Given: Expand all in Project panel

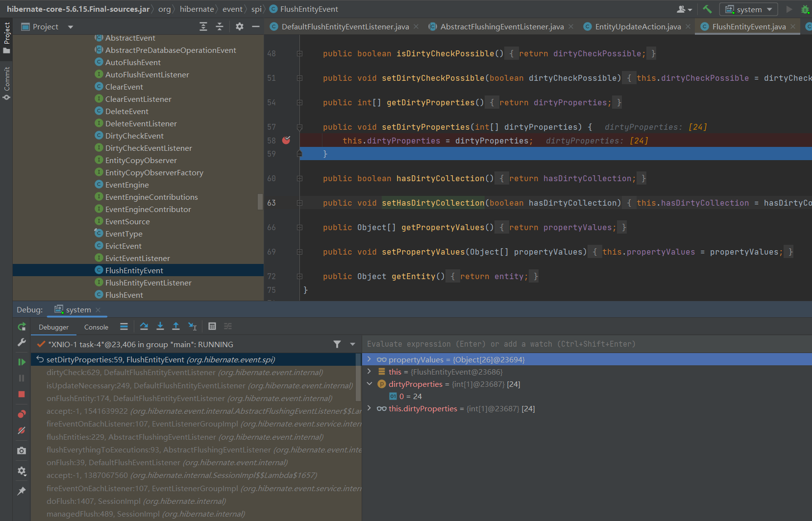Looking at the screenshot, I should (203, 26).
